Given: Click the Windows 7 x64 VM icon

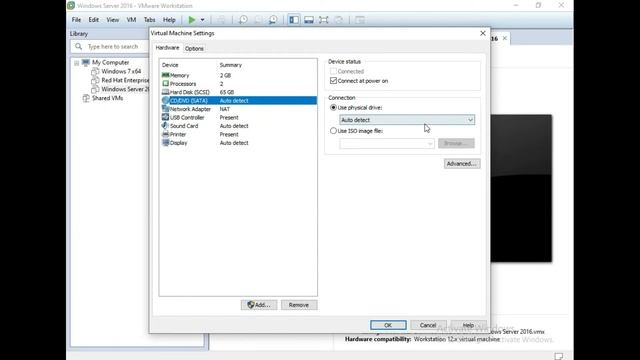Looking at the screenshot, I should click(x=95, y=71).
